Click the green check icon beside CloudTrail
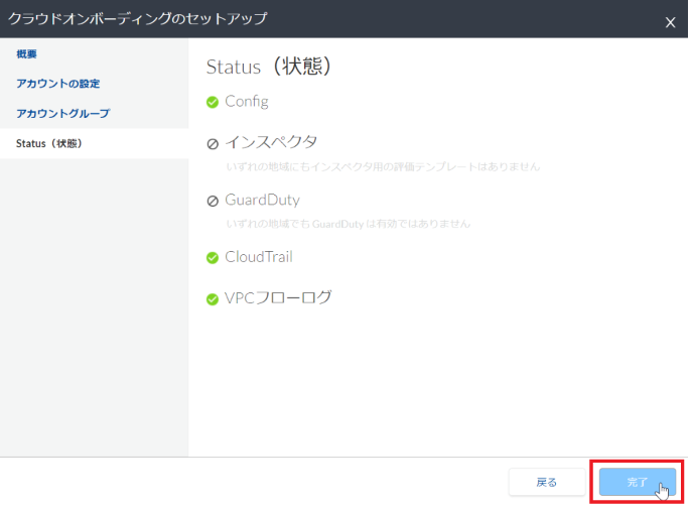Screen dimensions: 692x508 [x=212, y=258]
